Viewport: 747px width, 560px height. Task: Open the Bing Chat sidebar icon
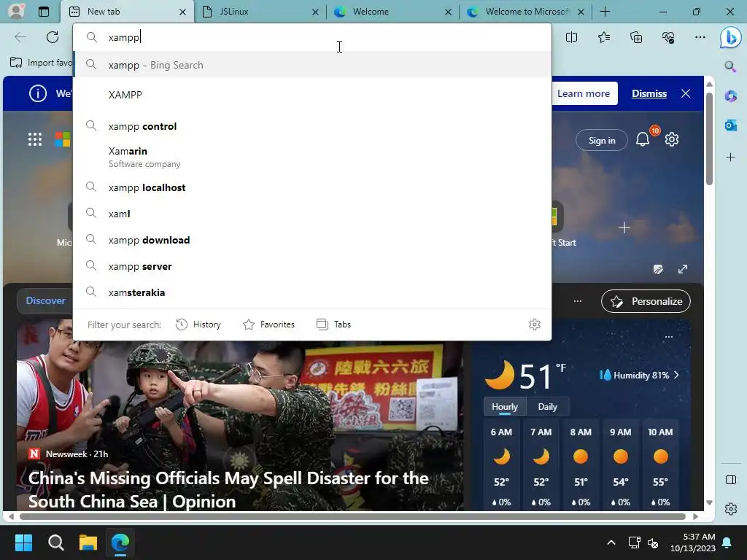click(x=730, y=38)
